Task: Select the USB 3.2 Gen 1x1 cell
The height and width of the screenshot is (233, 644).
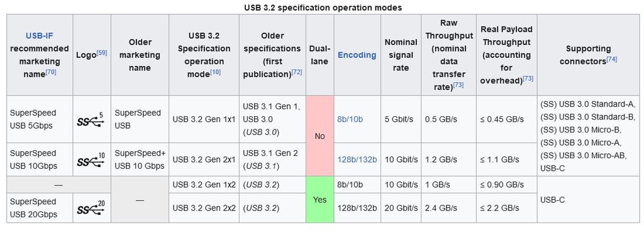Action: pyautogui.click(x=204, y=119)
